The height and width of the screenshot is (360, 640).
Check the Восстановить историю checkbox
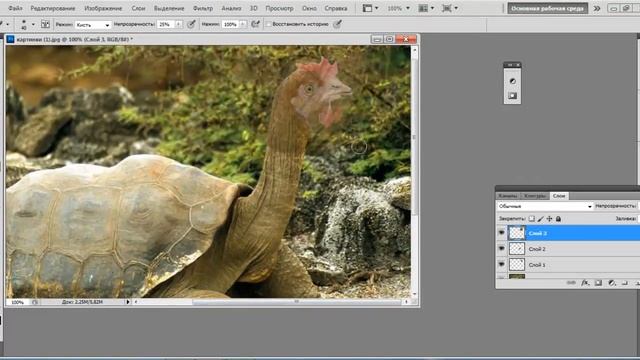[x=269, y=24]
